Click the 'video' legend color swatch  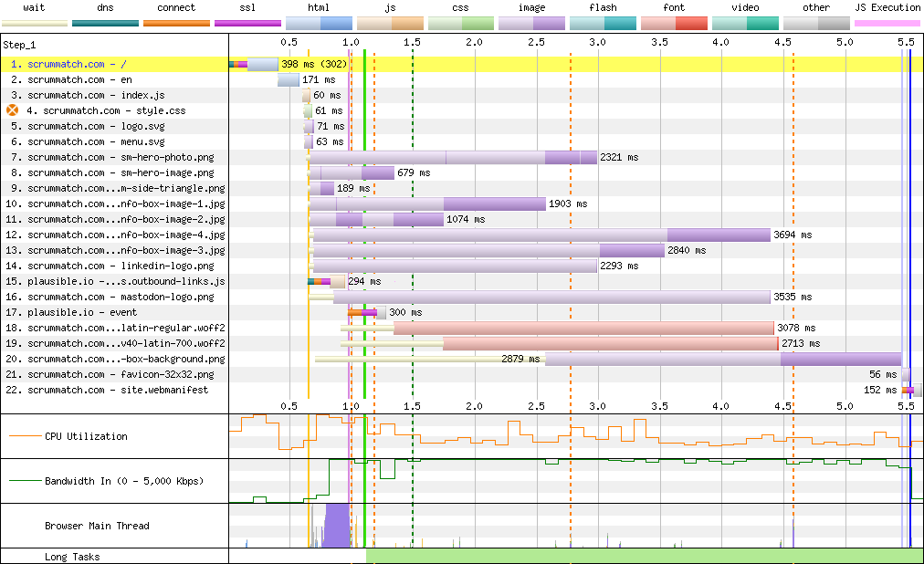click(x=745, y=24)
